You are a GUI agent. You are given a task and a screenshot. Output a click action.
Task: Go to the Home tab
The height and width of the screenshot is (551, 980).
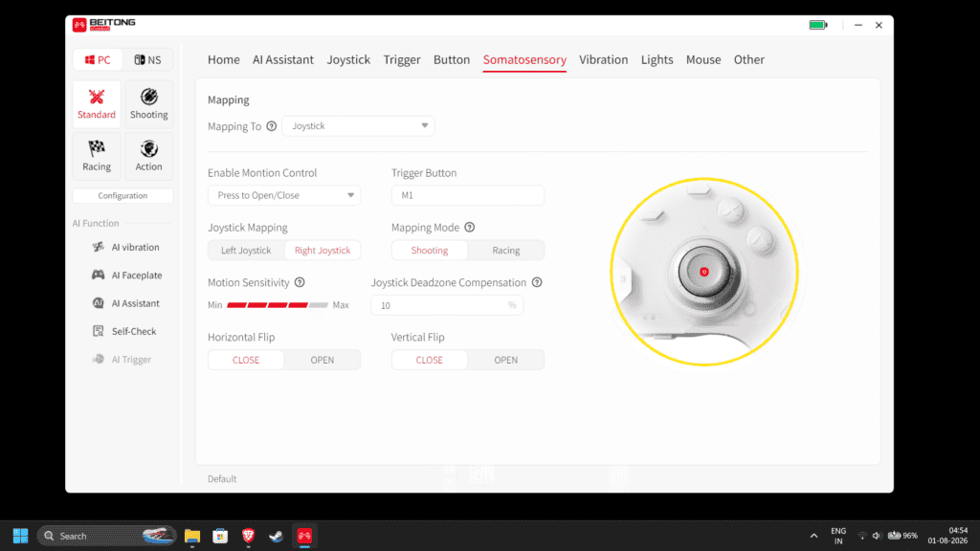pos(224,60)
